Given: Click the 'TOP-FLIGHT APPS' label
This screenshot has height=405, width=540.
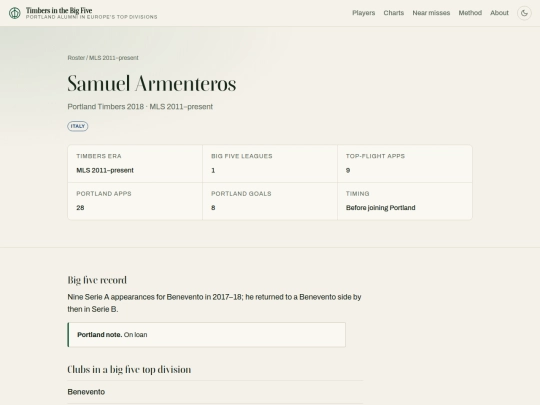Looking at the screenshot, I should pyautogui.click(x=375, y=156).
